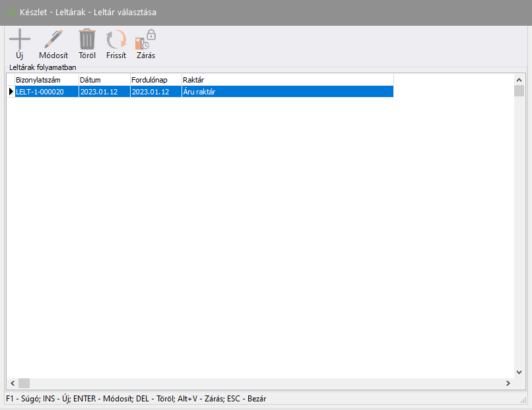Image resolution: width=532 pixels, height=410 pixels.
Task: Click the horizontal scrollbar left arrow
Action: pyautogui.click(x=12, y=383)
